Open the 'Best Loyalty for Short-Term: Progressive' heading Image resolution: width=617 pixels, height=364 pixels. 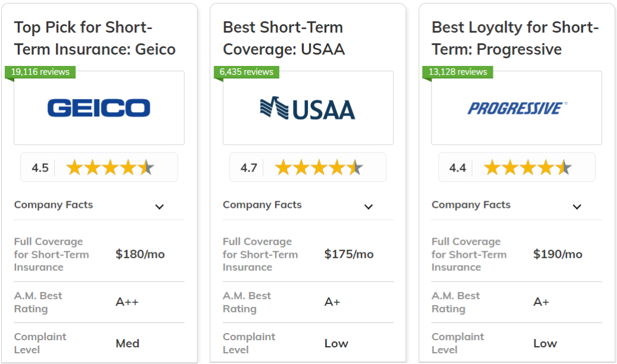(x=515, y=38)
